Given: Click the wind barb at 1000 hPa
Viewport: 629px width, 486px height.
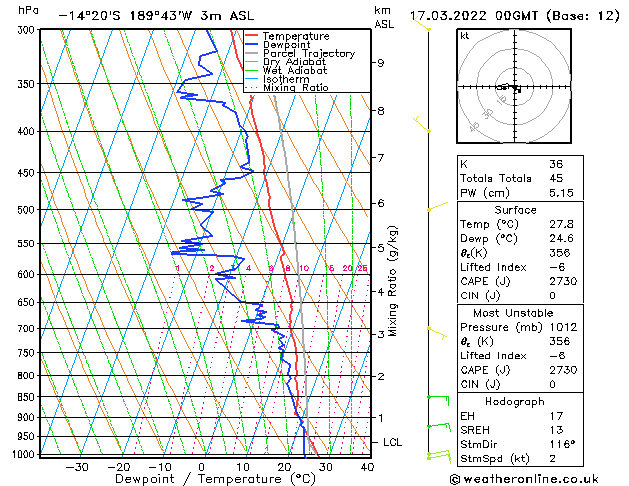Looking at the screenshot, I should click(x=439, y=456).
